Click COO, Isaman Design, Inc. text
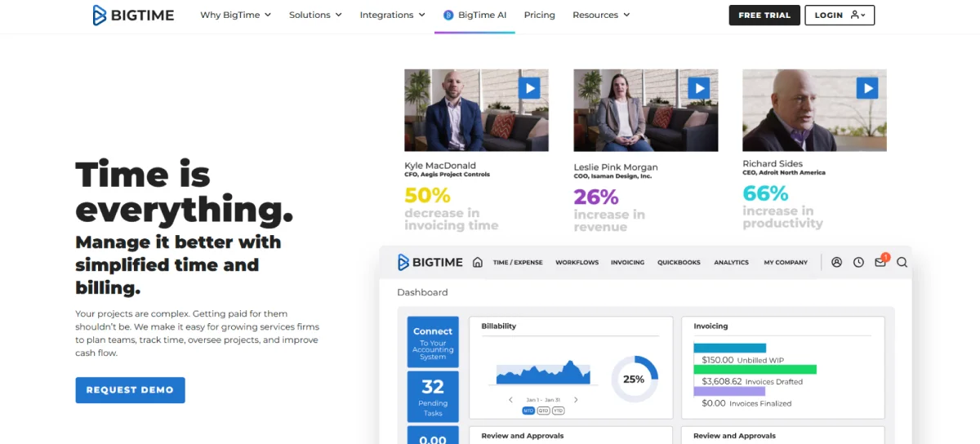The height and width of the screenshot is (444, 980). [612, 176]
